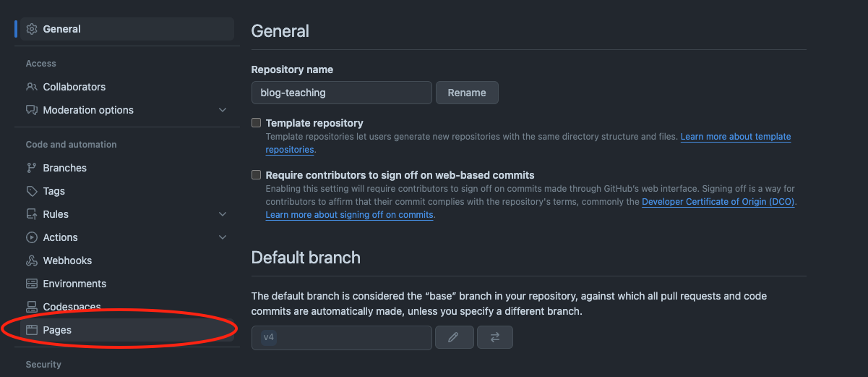The height and width of the screenshot is (377, 868).
Task: Enable the Template repository checkbox
Action: pos(256,123)
